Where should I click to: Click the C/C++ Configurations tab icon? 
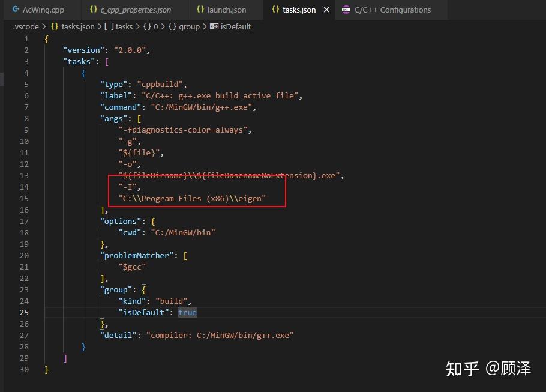tap(346, 10)
